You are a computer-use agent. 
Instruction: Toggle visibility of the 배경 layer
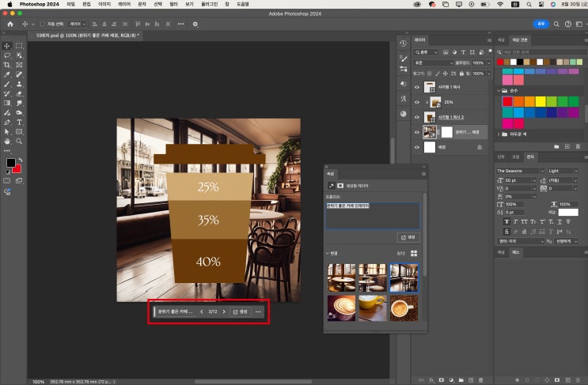[417, 147]
